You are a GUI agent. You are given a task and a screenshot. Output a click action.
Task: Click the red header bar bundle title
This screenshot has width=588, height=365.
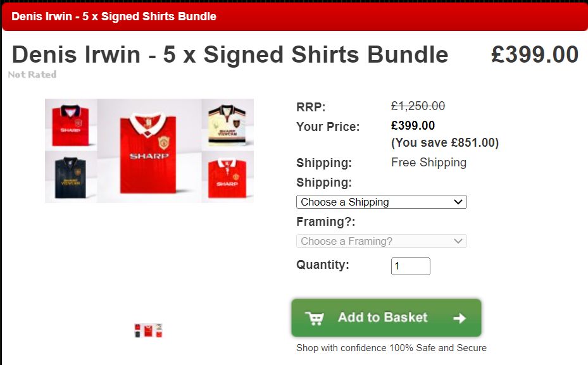coord(114,16)
